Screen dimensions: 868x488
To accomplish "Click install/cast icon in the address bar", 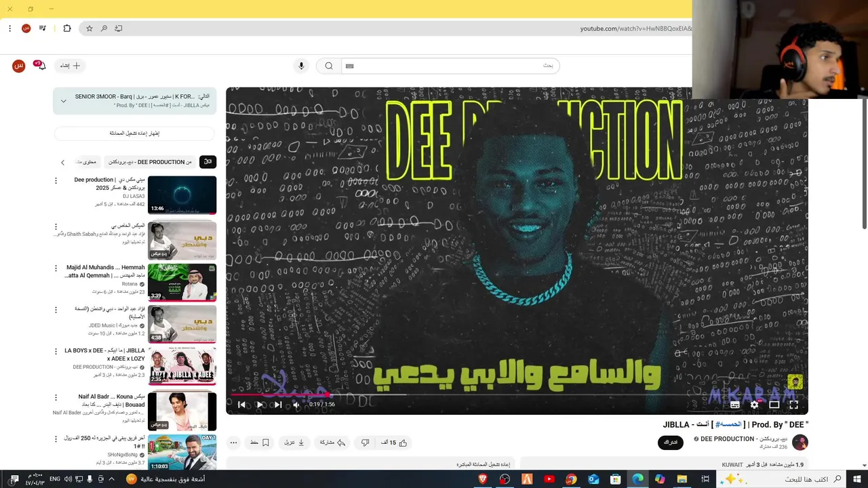I will coord(119,28).
